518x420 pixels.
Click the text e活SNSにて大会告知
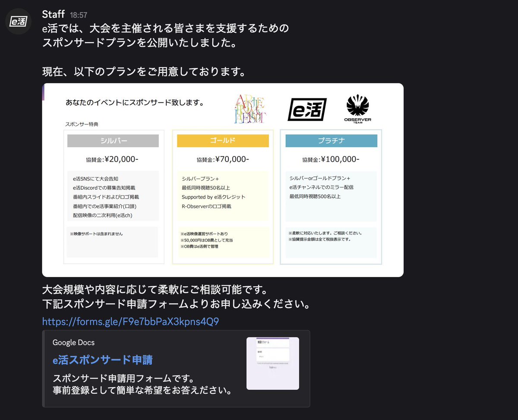click(x=96, y=178)
